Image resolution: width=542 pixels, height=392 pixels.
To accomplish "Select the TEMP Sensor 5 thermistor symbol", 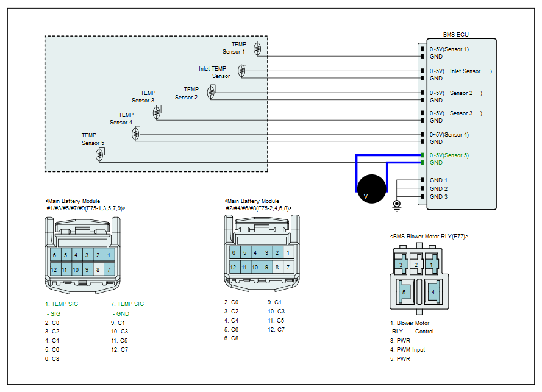I will 99,154.
